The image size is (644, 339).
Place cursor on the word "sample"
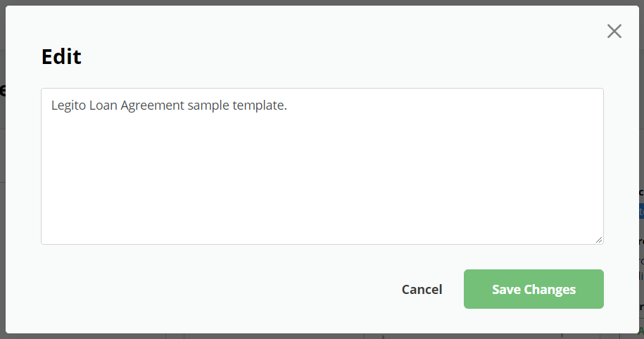click(x=208, y=106)
